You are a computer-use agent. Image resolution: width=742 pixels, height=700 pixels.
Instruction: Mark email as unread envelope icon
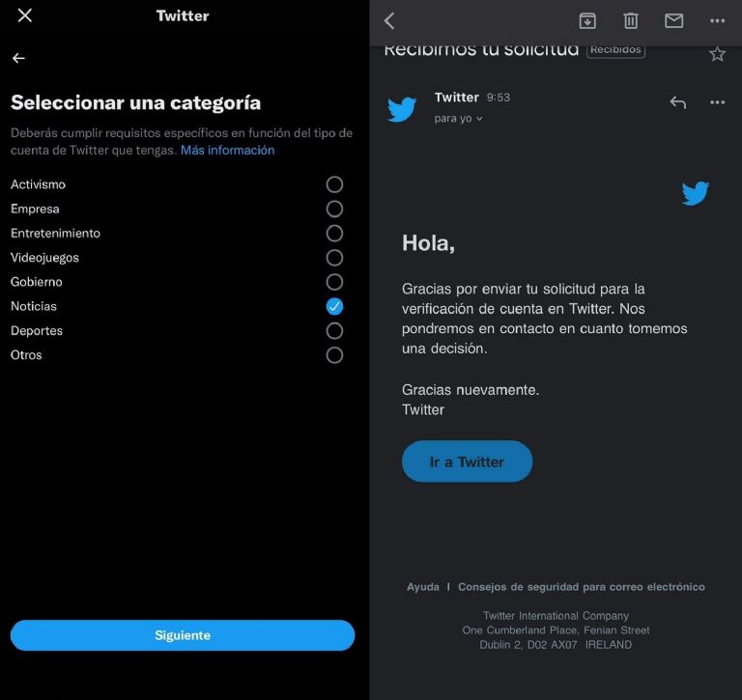[x=673, y=21]
